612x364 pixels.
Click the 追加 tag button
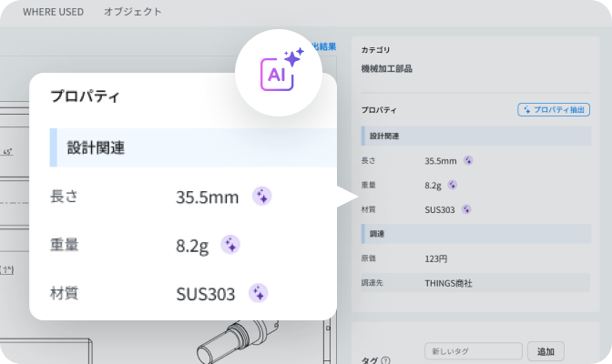coord(546,351)
